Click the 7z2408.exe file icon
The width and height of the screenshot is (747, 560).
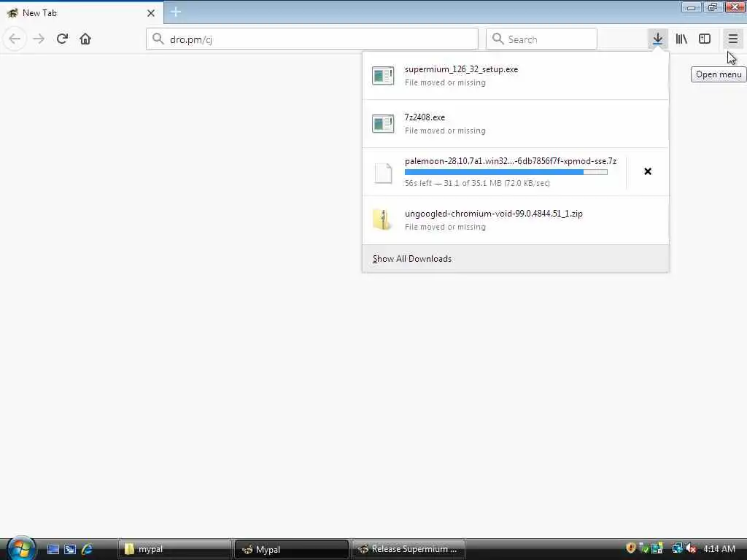point(383,124)
